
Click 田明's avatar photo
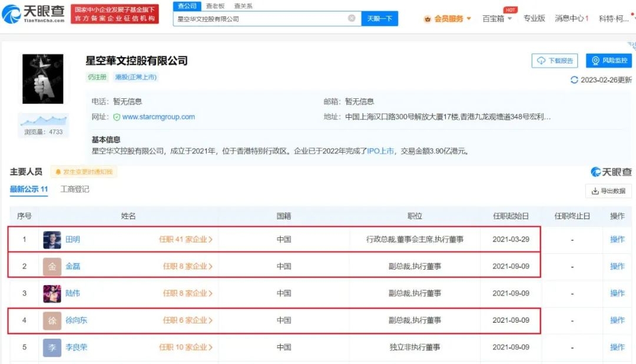click(52, 240)
